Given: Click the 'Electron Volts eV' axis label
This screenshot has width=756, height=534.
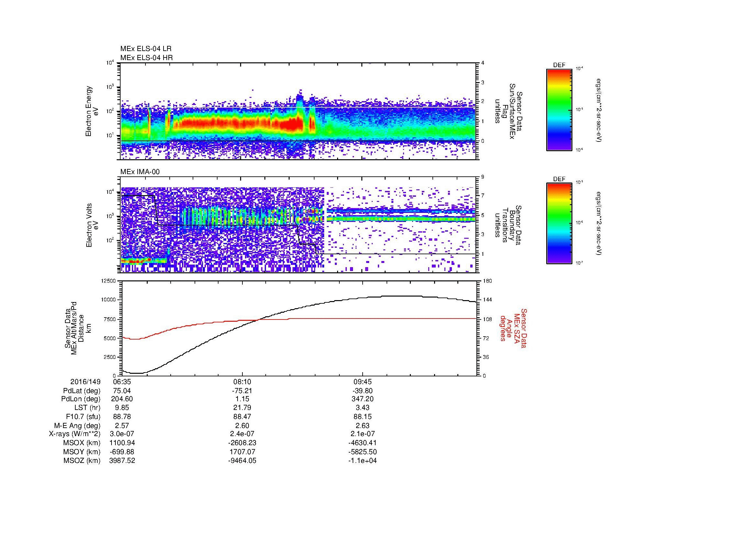Looking at the screenshot, I should (92, 225).
